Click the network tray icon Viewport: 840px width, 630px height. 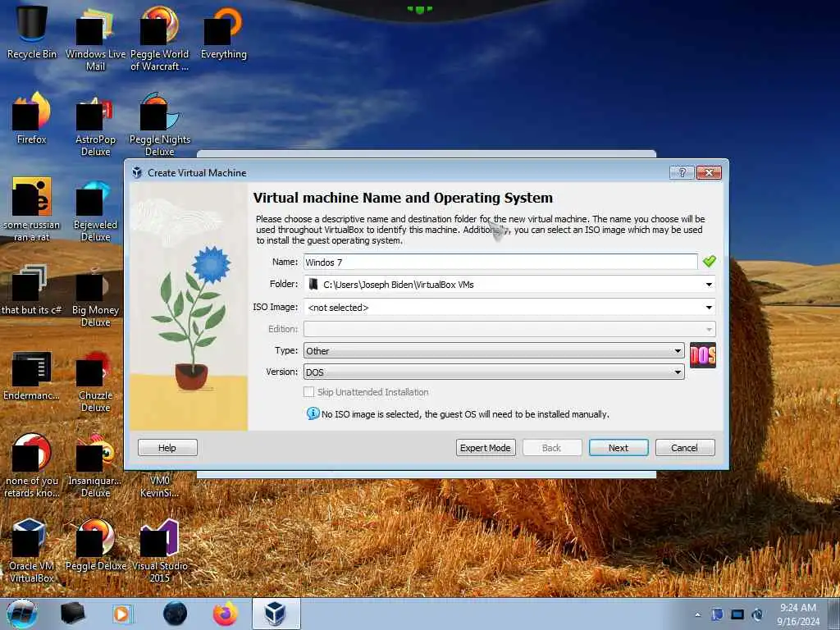click(x=737, y=614)
